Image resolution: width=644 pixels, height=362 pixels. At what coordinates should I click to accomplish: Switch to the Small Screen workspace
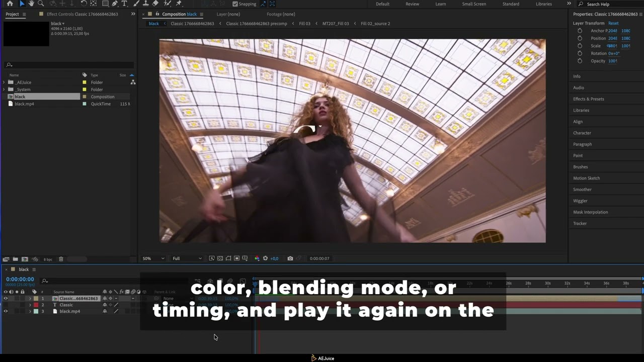point(474,4)
